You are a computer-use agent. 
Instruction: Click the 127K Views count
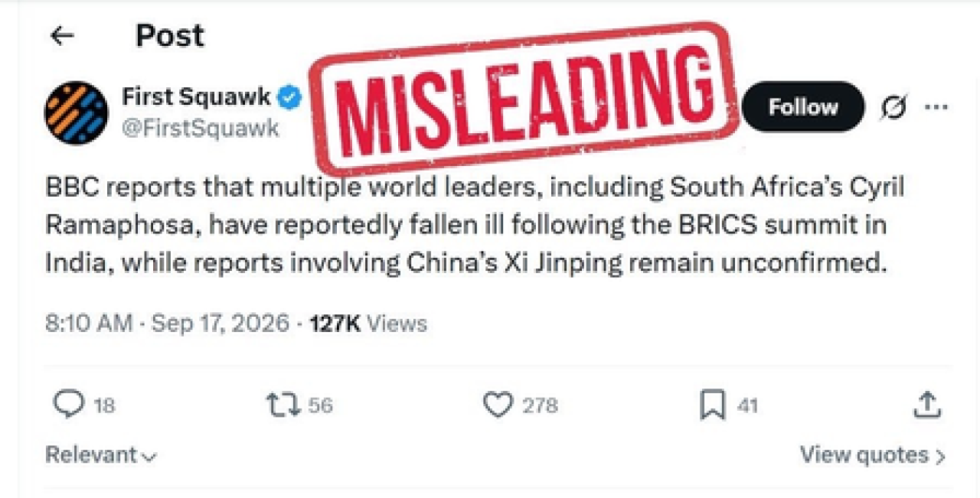(x=367, y=323)
